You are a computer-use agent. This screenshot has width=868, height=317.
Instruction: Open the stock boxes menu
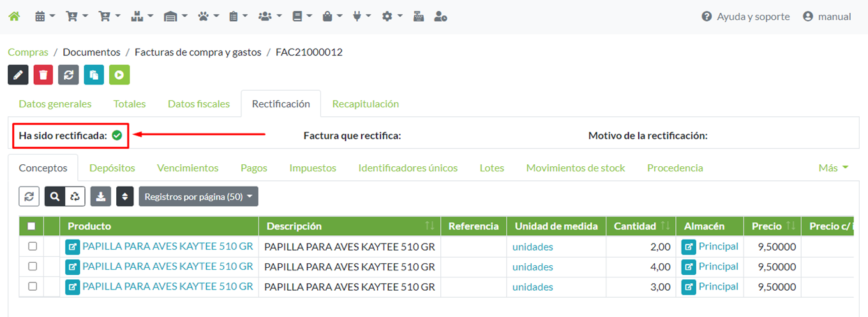(142, 17)
